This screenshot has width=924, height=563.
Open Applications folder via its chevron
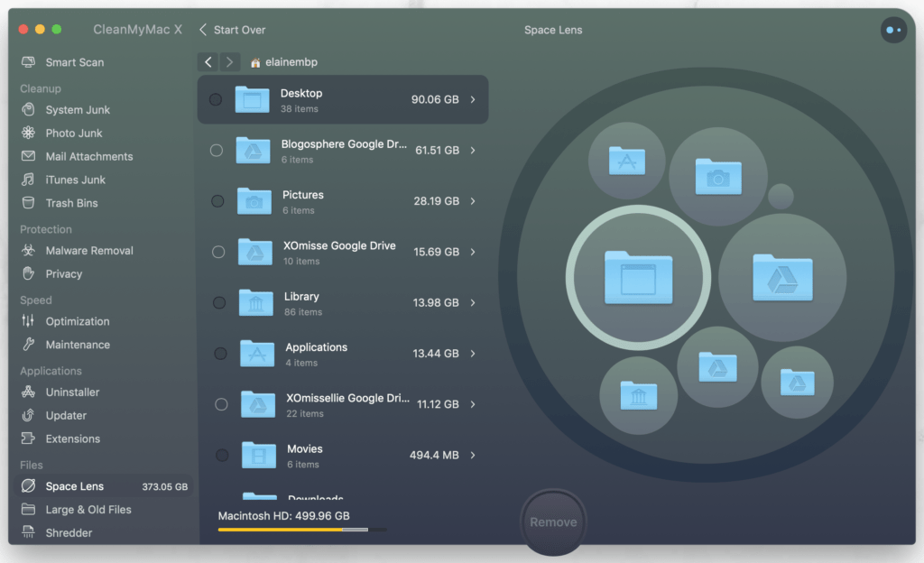[x=473, y=354]
